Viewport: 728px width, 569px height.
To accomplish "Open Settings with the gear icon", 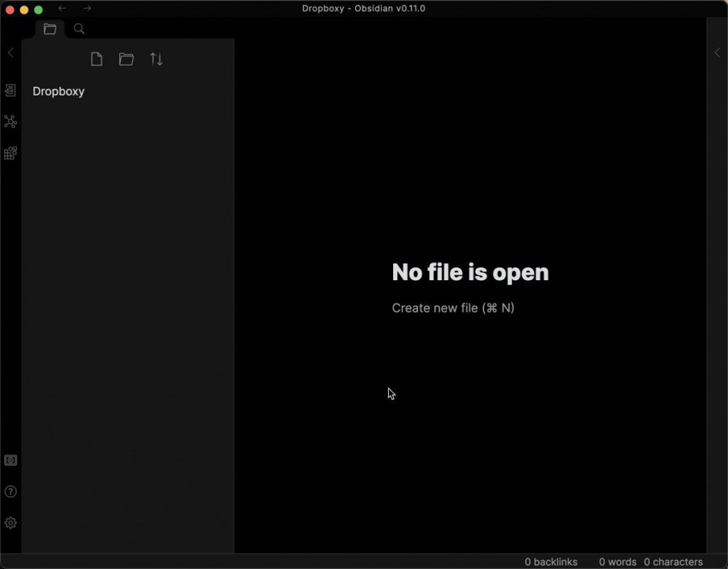I will (x=11, y=523).
